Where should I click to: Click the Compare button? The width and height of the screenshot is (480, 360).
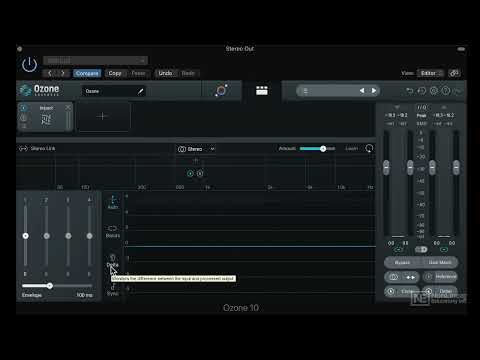87,73
